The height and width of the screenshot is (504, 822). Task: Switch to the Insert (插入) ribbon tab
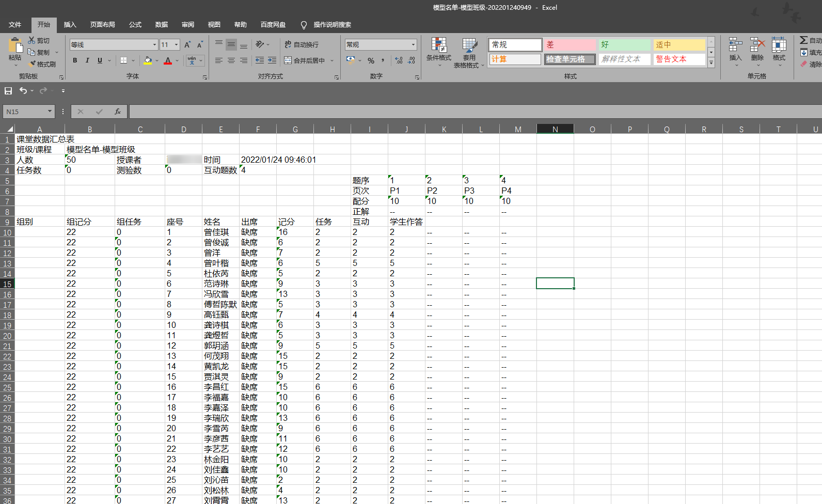pos(70,25)
